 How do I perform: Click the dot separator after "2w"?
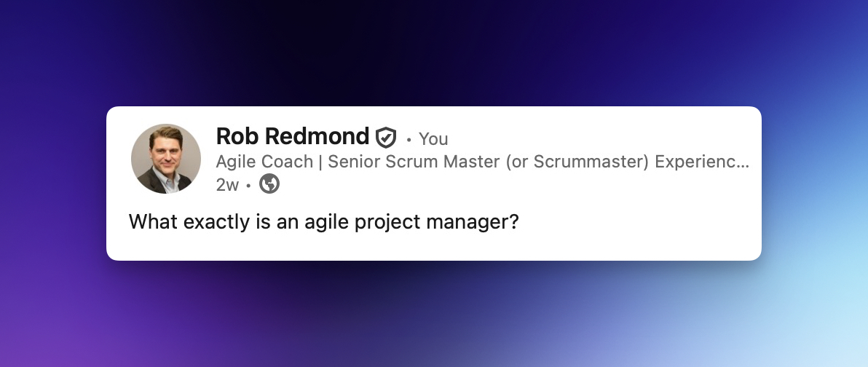[248, 186]
